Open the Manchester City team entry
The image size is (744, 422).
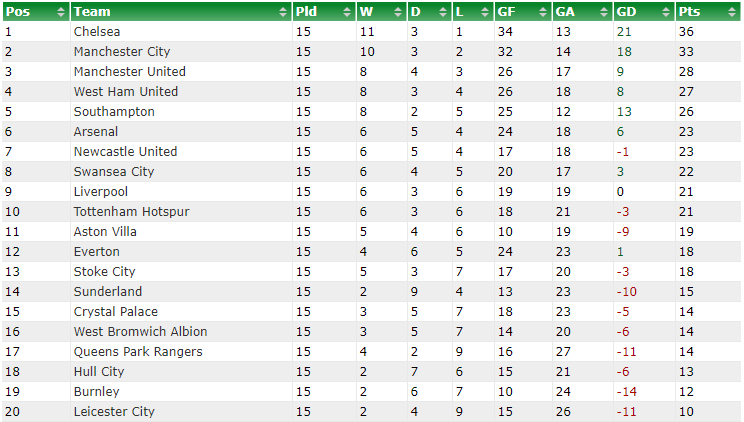(x=122, y=52)
